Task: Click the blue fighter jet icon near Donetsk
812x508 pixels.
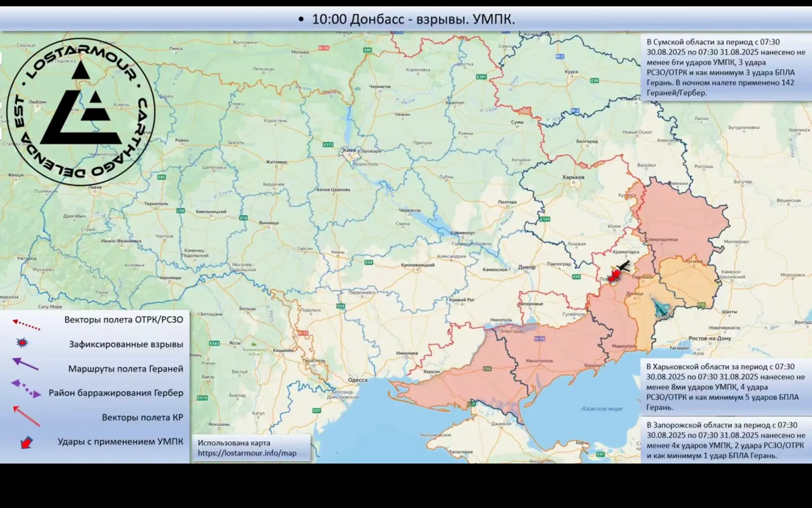Action: point(661,308)
